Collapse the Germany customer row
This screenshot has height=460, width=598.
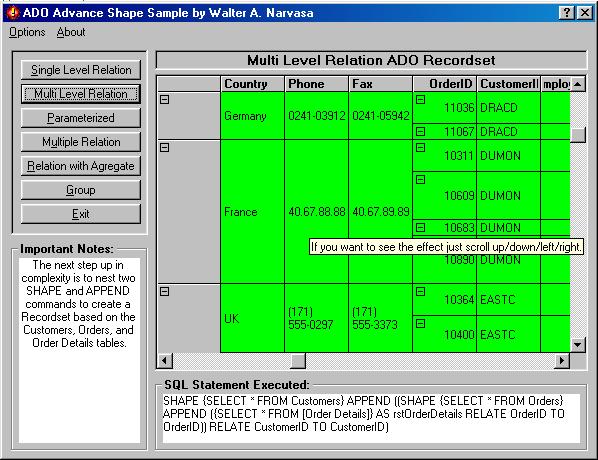click(x=165, y=100)
